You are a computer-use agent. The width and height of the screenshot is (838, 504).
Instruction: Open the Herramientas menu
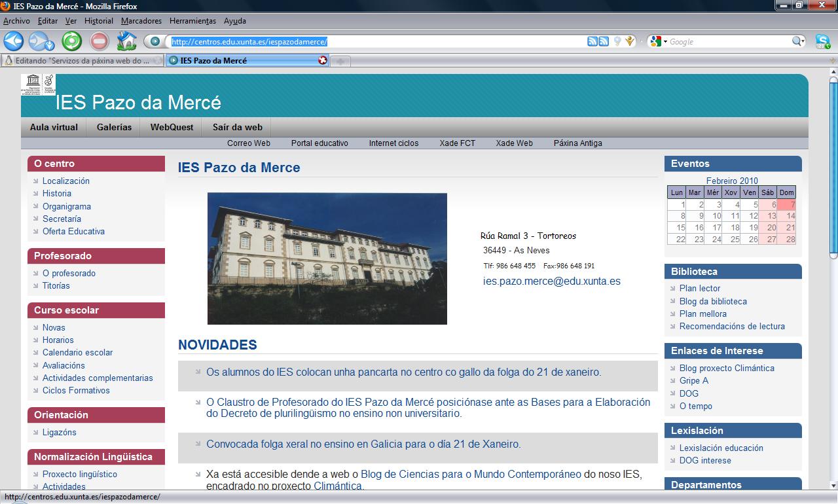coord(192,21)
